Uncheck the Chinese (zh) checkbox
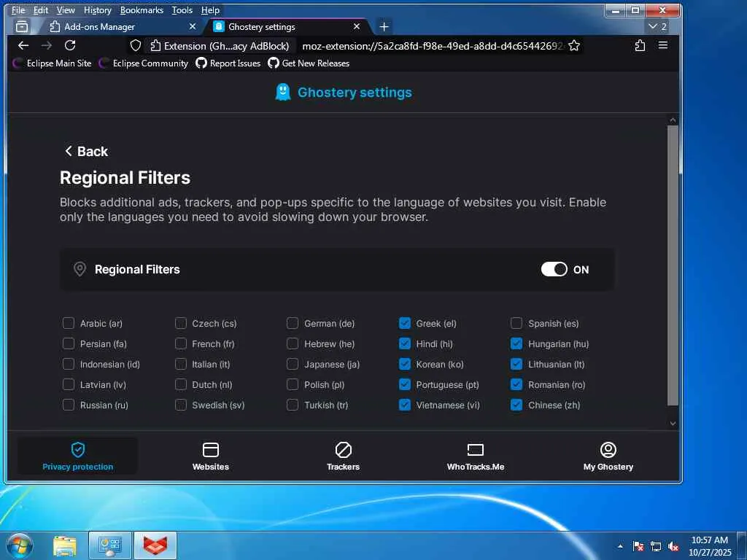747x560 pixels. tap(516, 405)
